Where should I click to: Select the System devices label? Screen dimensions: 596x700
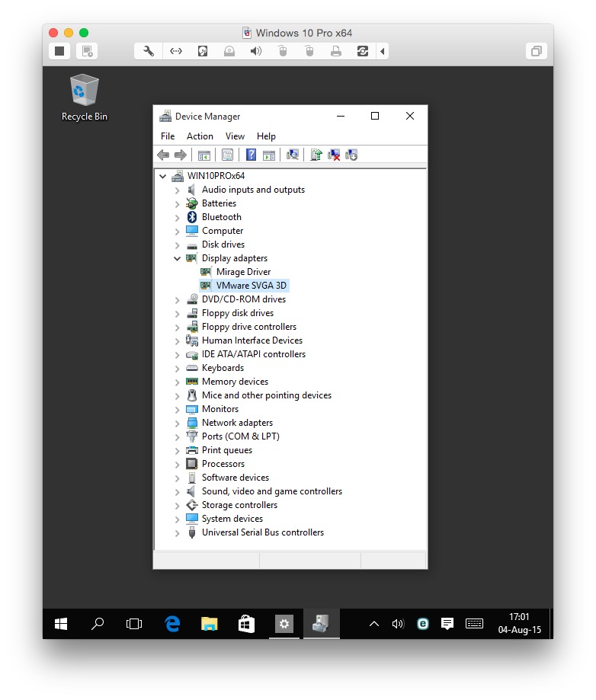232,519
